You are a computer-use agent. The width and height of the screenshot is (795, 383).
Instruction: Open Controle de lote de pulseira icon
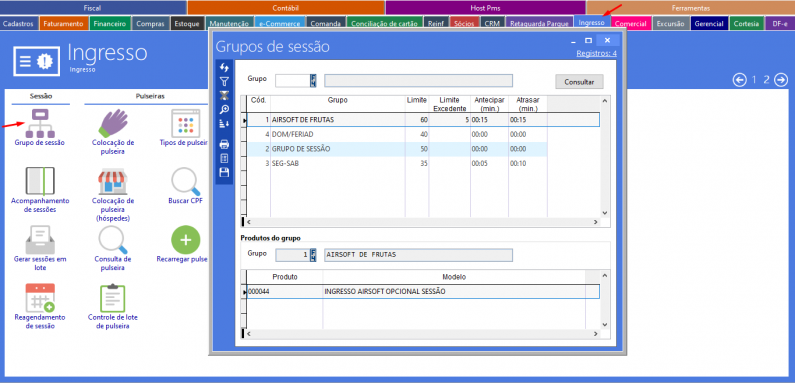point(113,298)
